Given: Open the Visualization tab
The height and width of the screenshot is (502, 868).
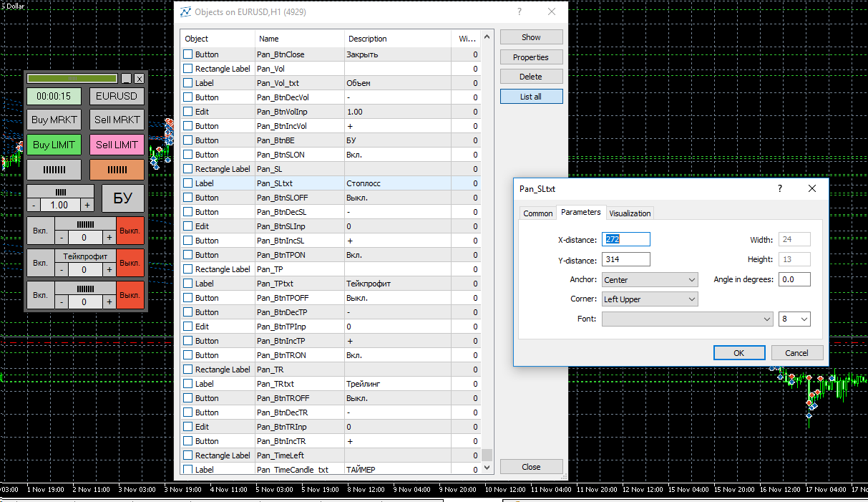Looking at the screenshot, I should 630,213.
